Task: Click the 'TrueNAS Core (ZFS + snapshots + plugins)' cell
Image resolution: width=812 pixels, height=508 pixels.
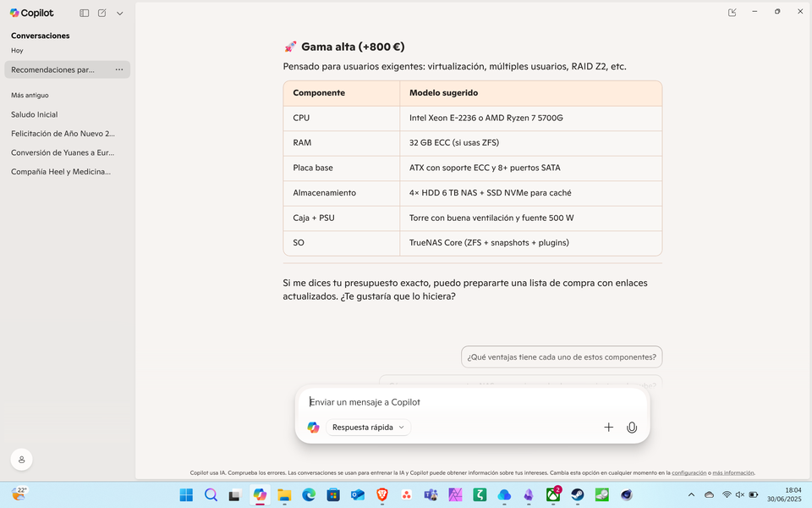Action: click(x=531, y=243)
